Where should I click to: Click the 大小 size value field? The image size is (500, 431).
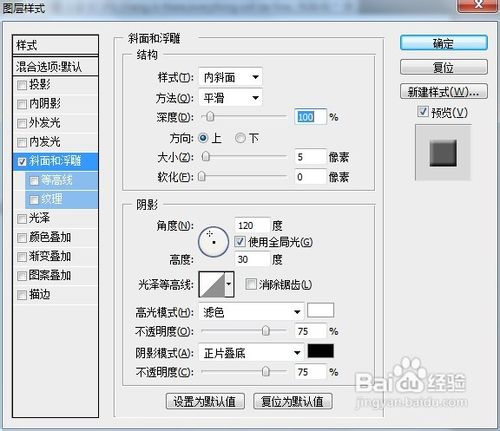(310, 157)
